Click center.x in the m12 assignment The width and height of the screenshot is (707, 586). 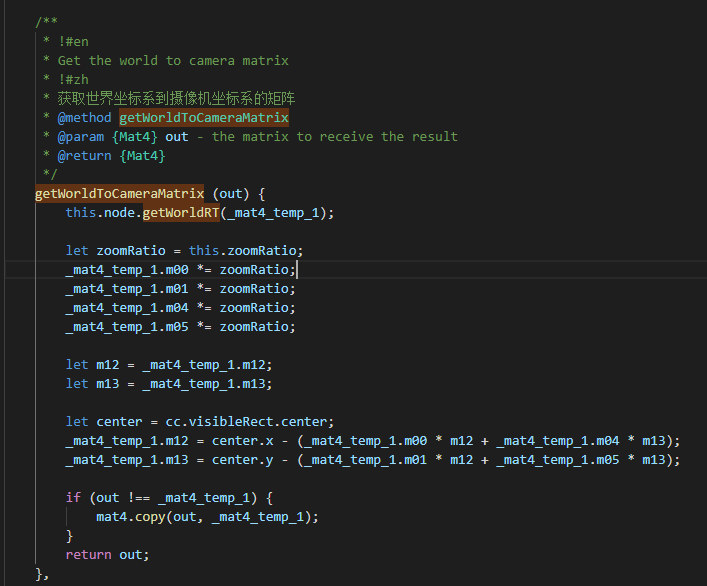[x=238, y=441]
